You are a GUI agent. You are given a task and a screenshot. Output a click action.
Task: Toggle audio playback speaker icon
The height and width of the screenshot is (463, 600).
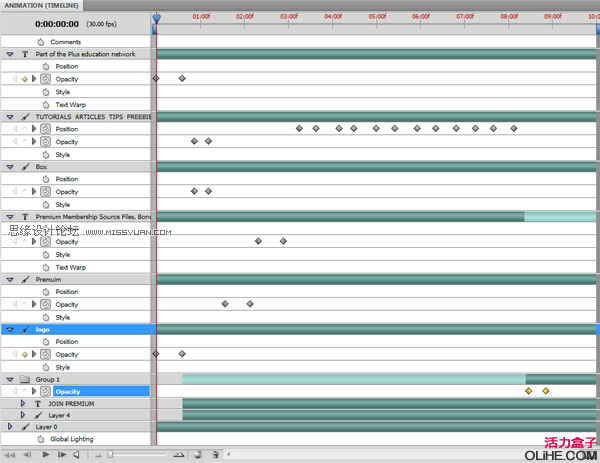(x=77, y=454)
